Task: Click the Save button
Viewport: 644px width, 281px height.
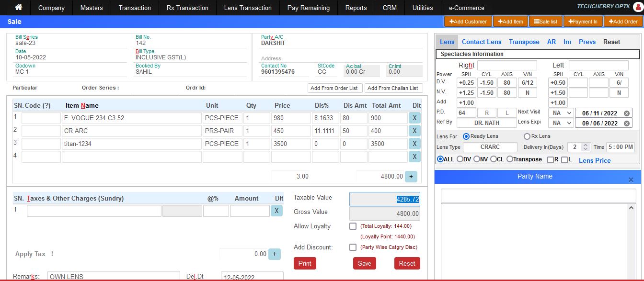Action: [x=364, y=263]
